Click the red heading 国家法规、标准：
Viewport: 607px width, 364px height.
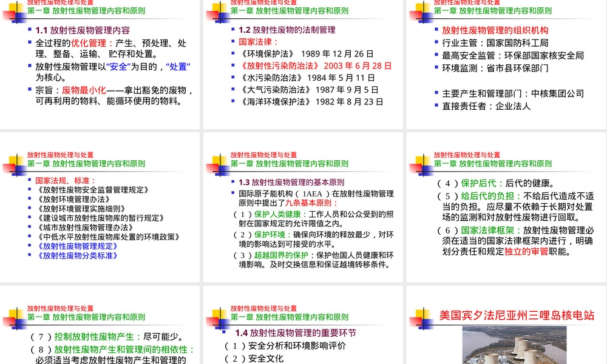[66, 180]
